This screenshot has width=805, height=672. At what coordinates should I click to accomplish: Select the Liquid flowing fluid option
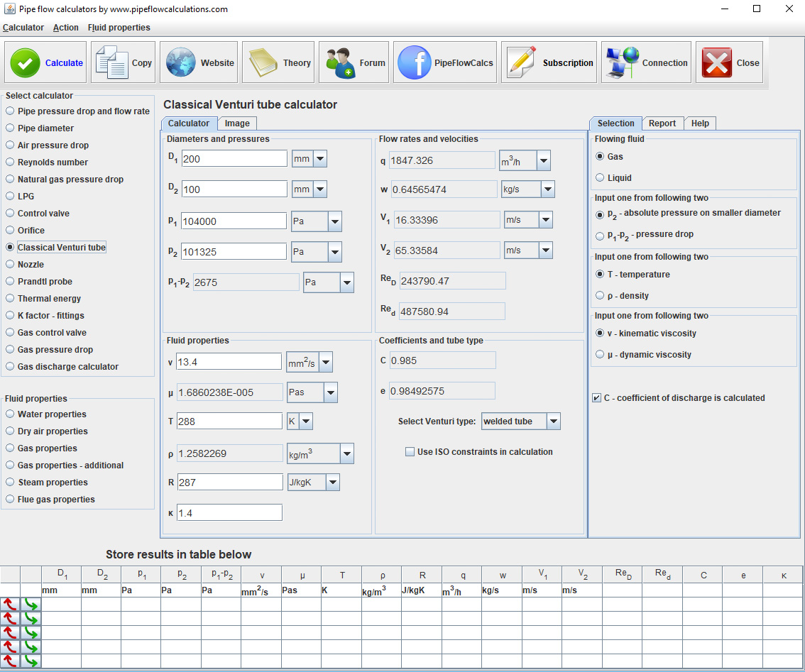point(601,178)
